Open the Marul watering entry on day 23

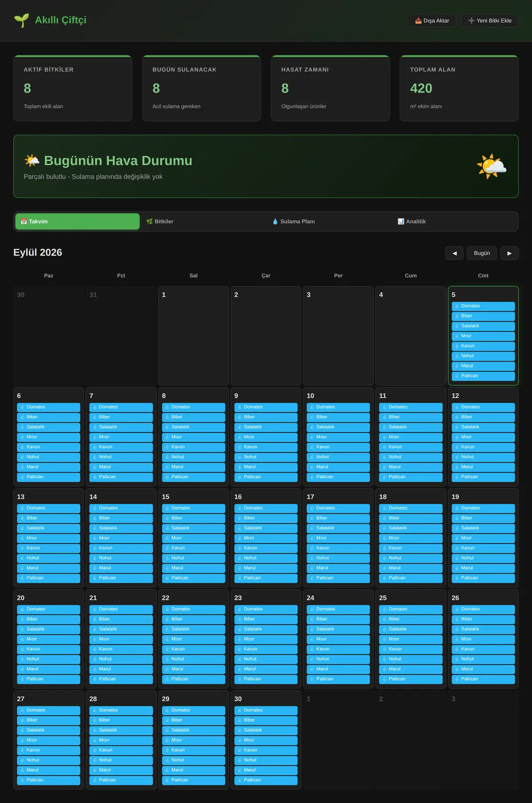point(266,669)
